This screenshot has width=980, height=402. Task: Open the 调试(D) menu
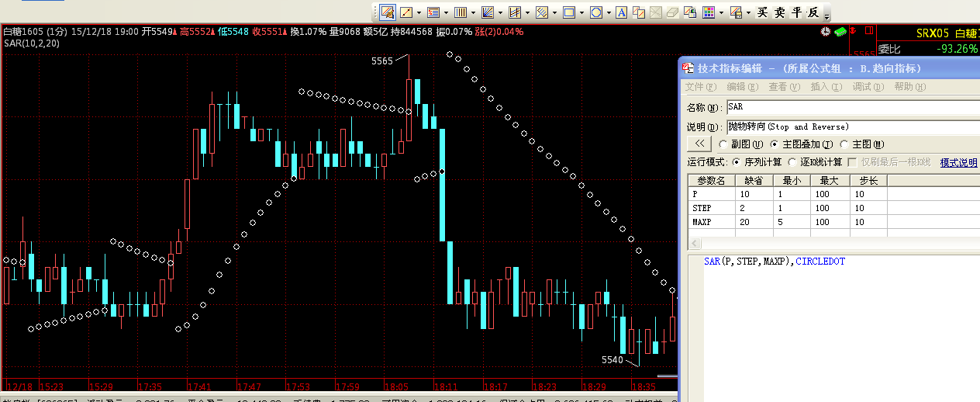tap(868, 87)
